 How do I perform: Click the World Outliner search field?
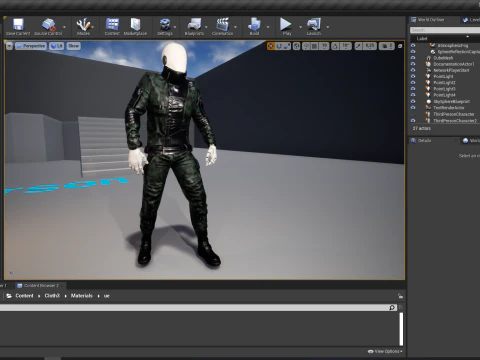point(445,30)
